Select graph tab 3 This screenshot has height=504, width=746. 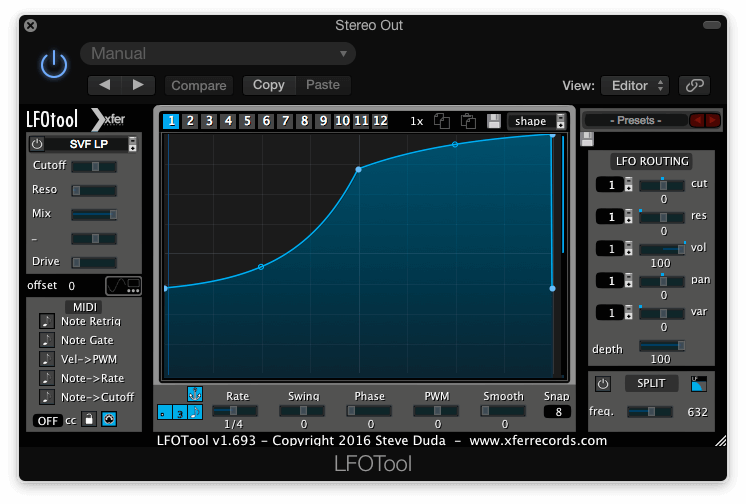[x=209, y=121]
